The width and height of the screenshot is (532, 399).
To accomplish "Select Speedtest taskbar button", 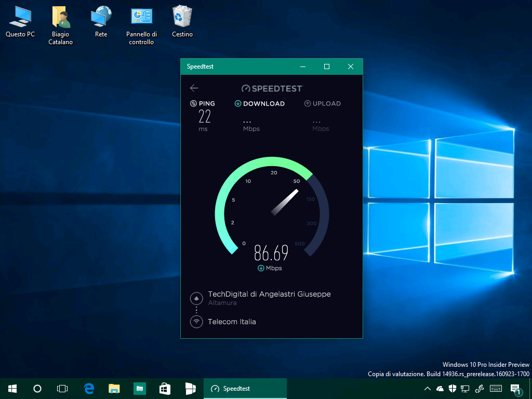I will point(245,389).
